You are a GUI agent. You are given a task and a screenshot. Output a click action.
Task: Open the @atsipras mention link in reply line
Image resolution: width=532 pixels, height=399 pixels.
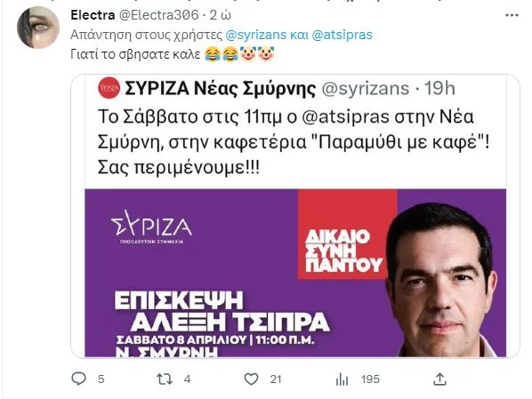click(342, 35)
